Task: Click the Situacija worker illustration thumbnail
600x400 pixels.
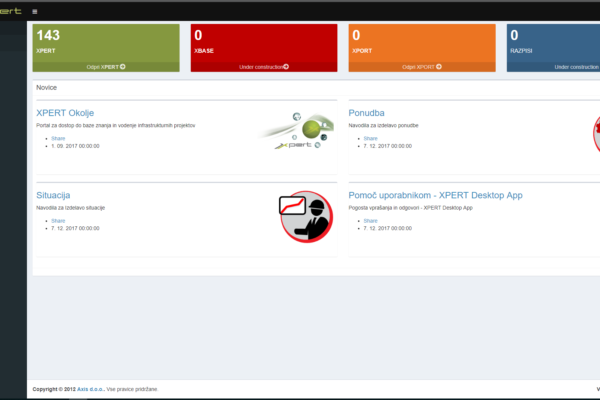Action: point(306,217)
